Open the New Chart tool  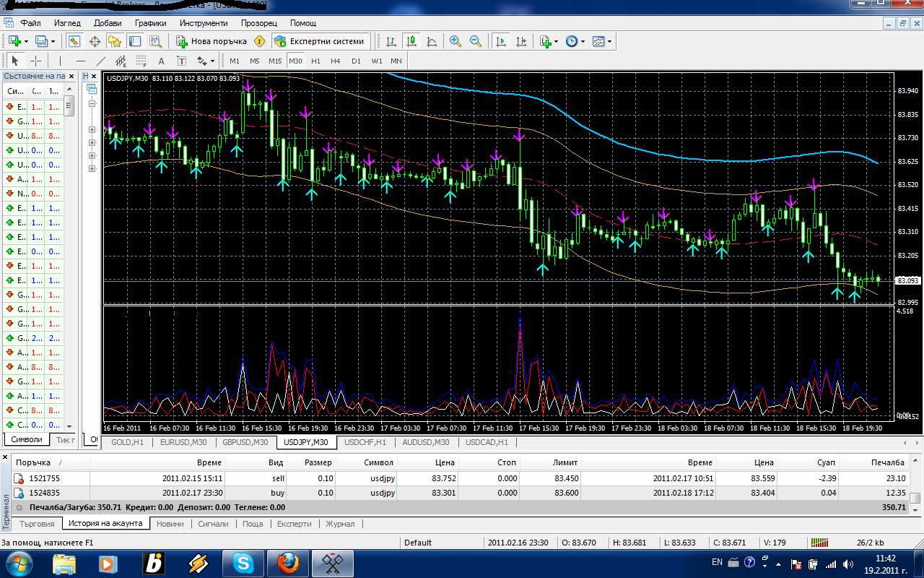pyautogui.click(x=14, y=41)
